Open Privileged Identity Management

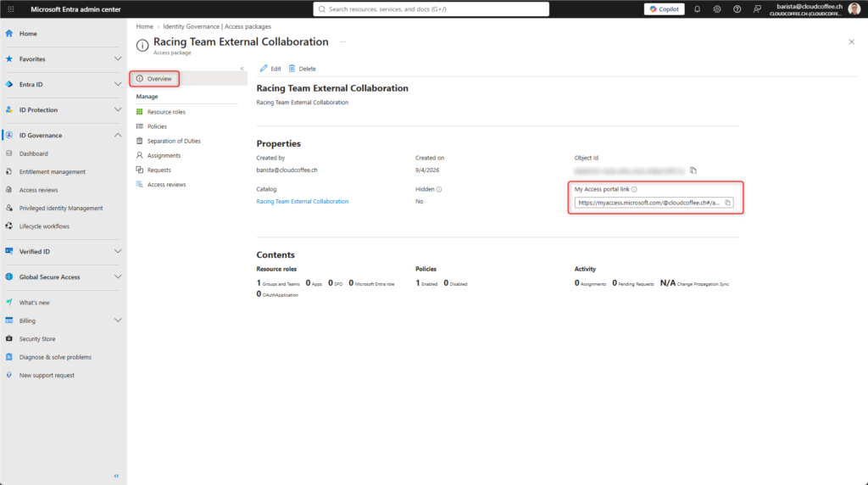[61, 209]
